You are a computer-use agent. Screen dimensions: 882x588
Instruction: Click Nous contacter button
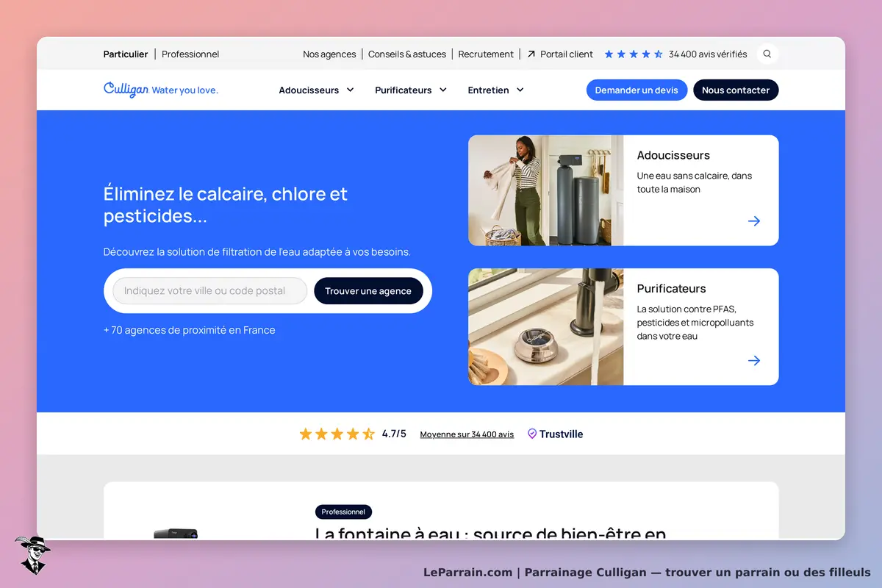point(736,90)
